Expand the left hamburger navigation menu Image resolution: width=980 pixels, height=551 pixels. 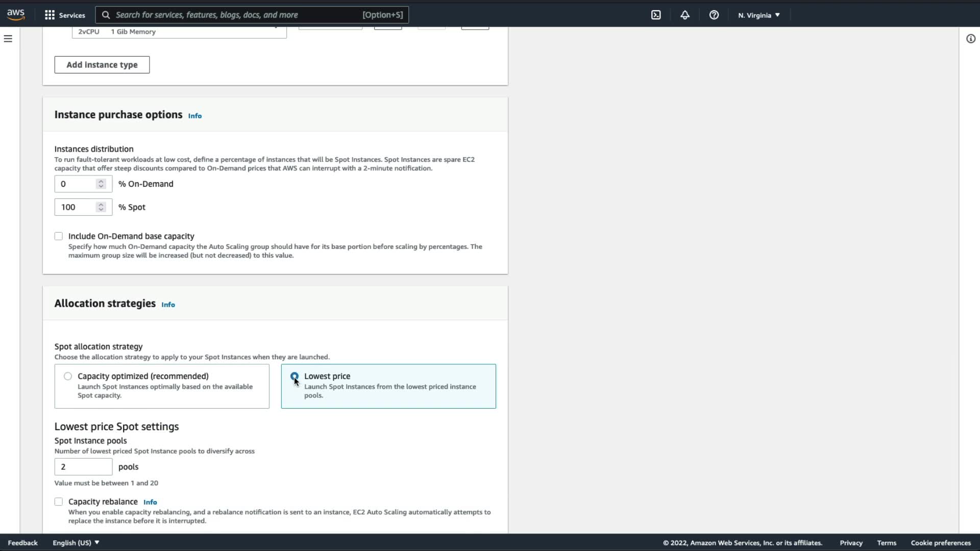(x=8, y=39)
